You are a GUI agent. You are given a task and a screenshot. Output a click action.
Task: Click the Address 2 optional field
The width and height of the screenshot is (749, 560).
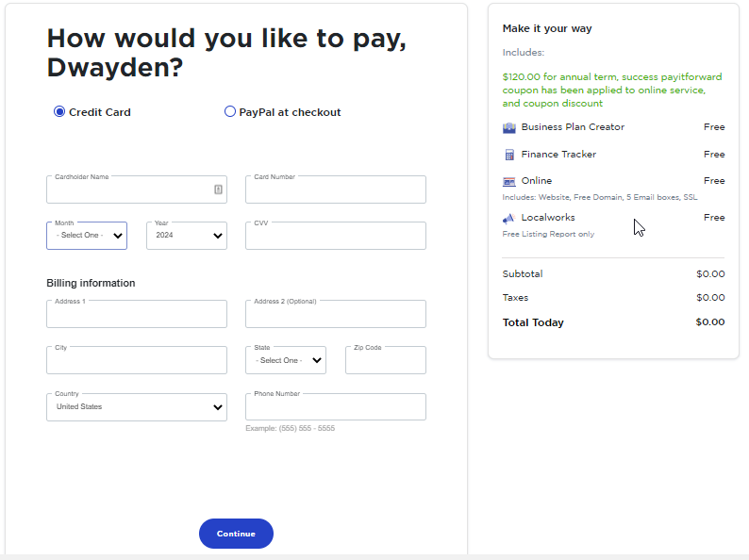pyautogui.click(x=335, y=315)
